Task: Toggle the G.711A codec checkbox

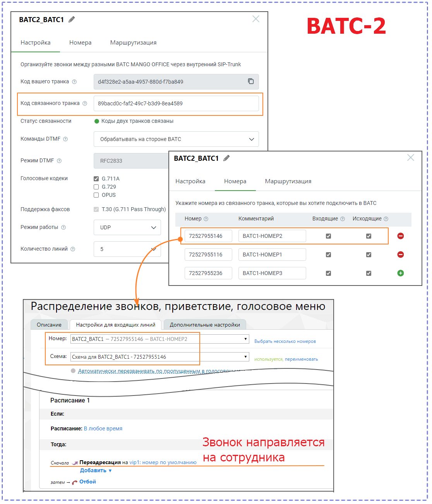Action: tap(96, 179)
